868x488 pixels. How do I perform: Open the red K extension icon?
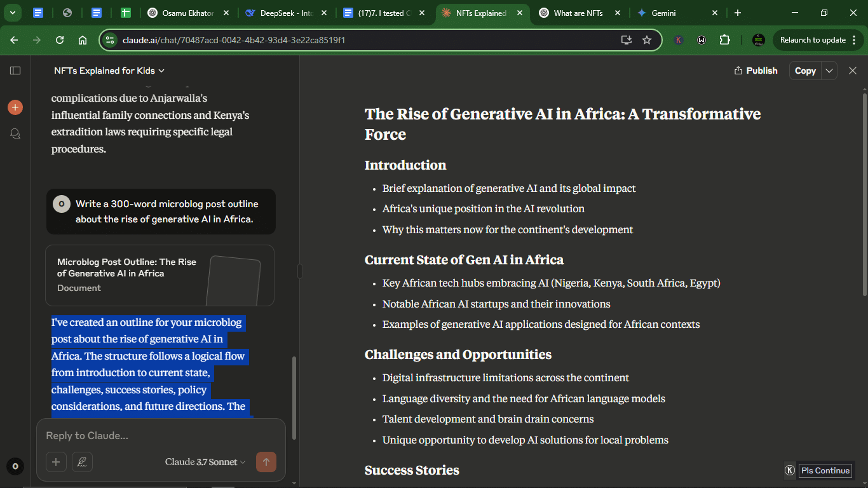(679, 40)
